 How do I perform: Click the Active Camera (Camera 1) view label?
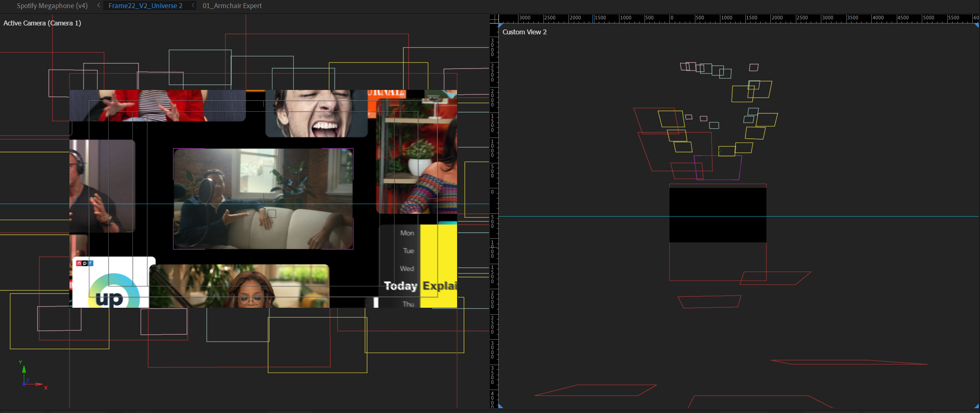(42, 23)
